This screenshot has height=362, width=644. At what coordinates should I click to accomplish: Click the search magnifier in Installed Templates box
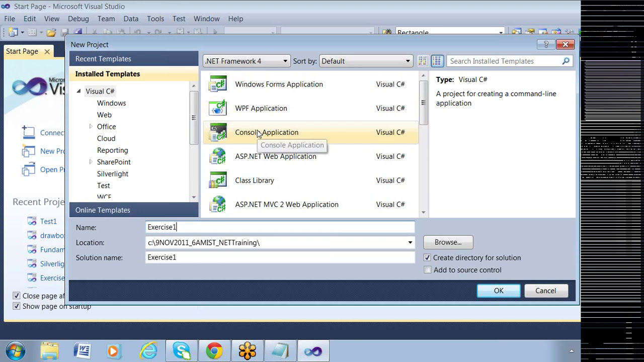[x=566, y=61]
